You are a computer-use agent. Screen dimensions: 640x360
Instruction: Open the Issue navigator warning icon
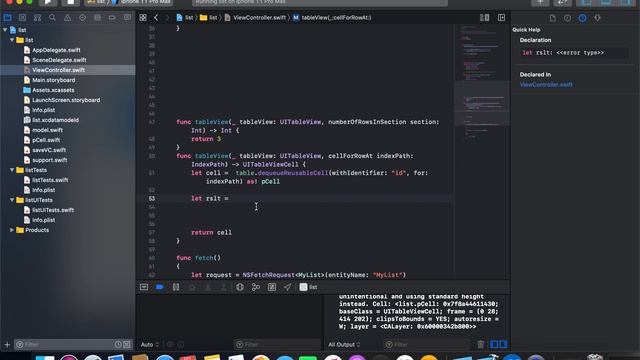coord(67,18)
